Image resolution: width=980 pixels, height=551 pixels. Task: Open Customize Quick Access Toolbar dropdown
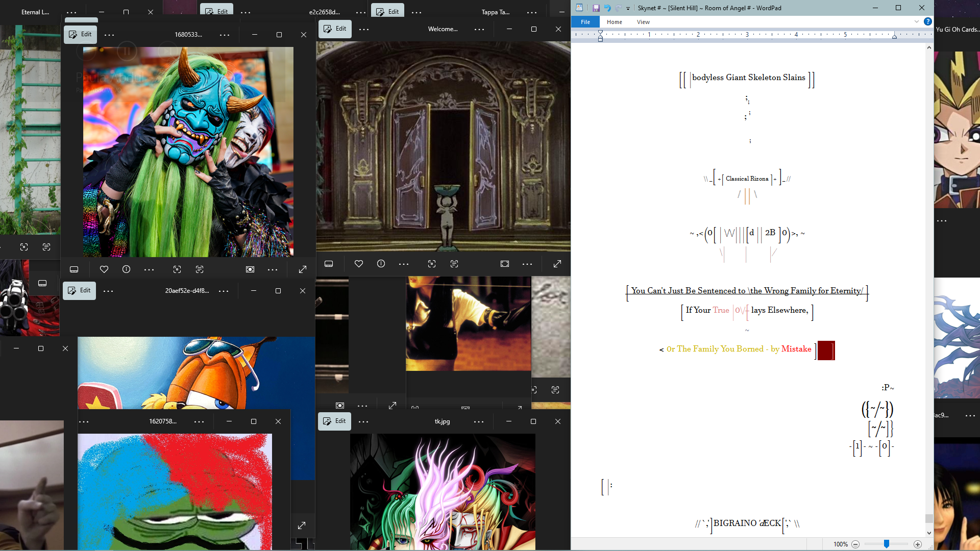coord(628,8)
